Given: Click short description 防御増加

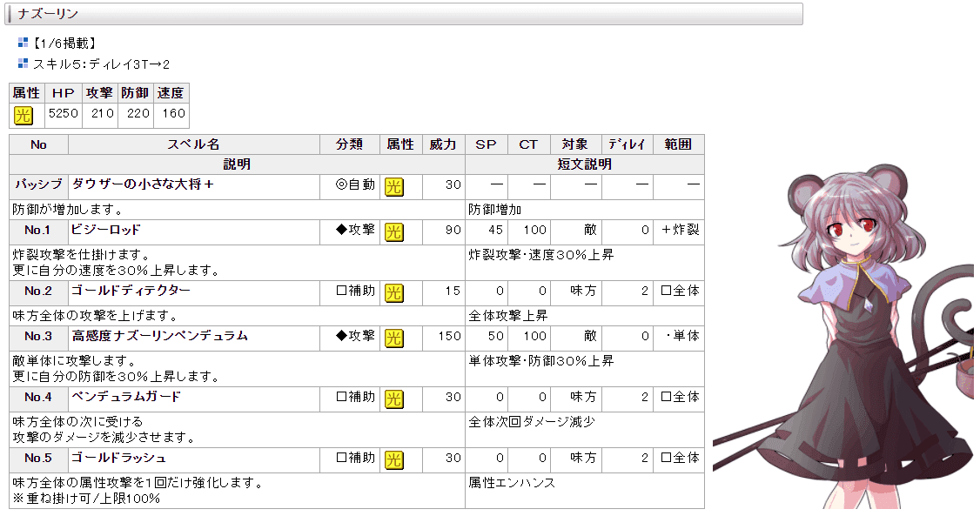Looking at the screenshot, I should (495, 210).
